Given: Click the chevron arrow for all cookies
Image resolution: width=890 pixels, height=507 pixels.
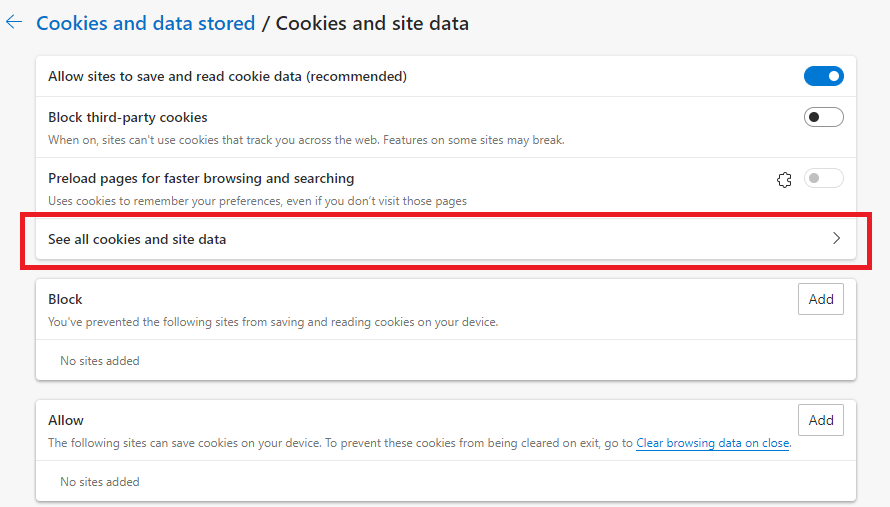Looking at the screenshot, I should tap(837, 239).
